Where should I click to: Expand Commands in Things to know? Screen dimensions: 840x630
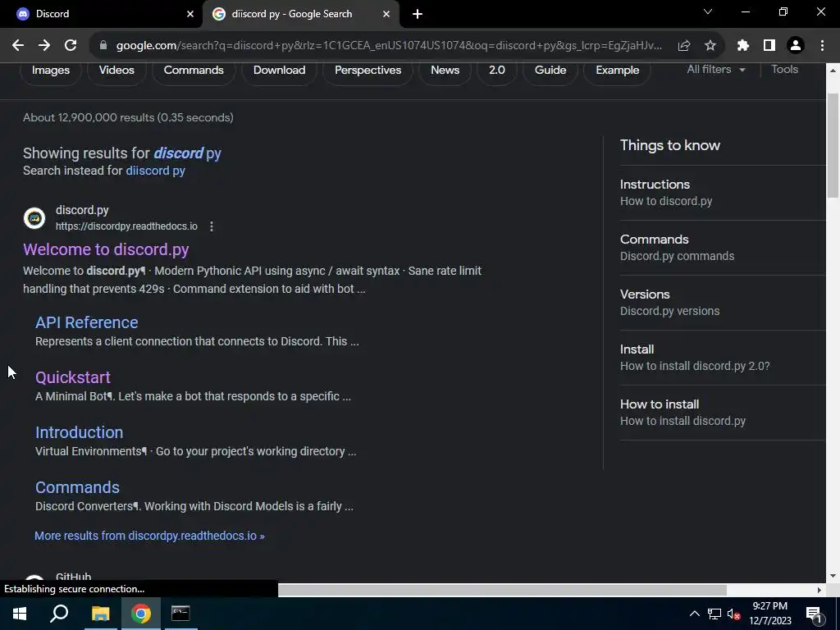[x=723, y=248]
